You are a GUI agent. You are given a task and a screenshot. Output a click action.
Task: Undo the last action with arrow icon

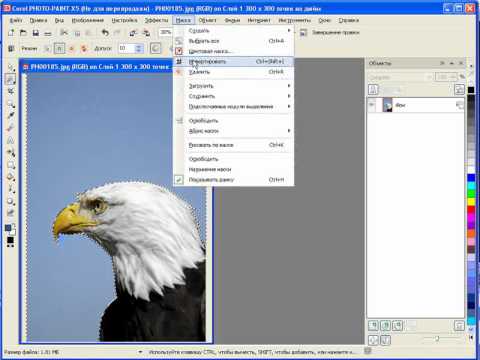[105, 33]
